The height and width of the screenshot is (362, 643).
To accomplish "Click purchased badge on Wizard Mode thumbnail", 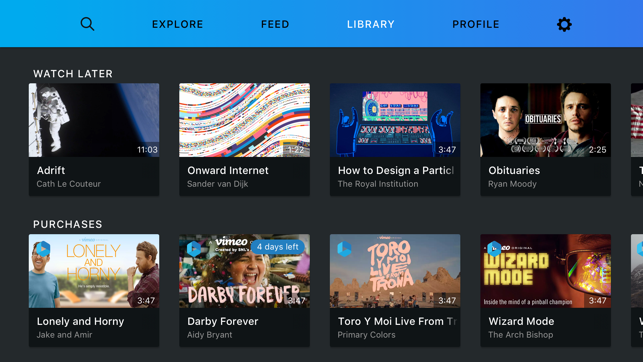I will click(494, 248).
